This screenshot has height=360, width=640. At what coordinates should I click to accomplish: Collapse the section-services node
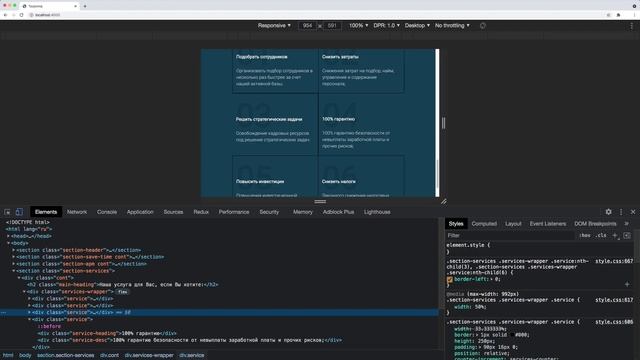click(x=13, y=271)
